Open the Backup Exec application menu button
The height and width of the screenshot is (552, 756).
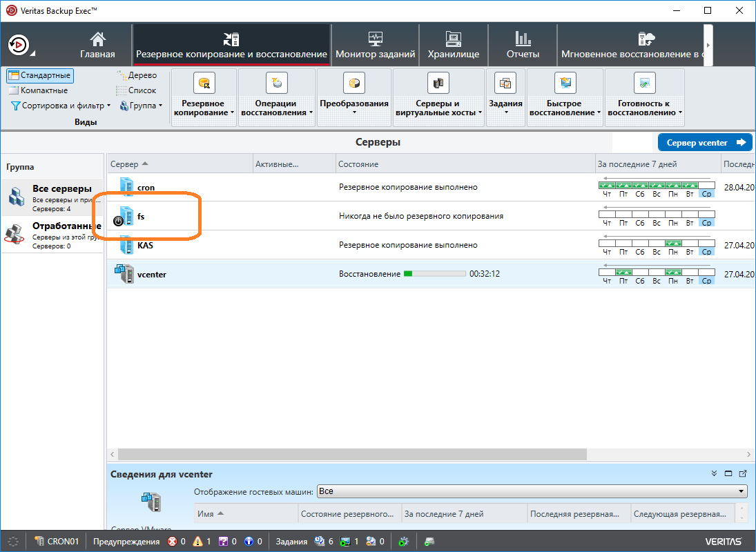click(19, 46)
